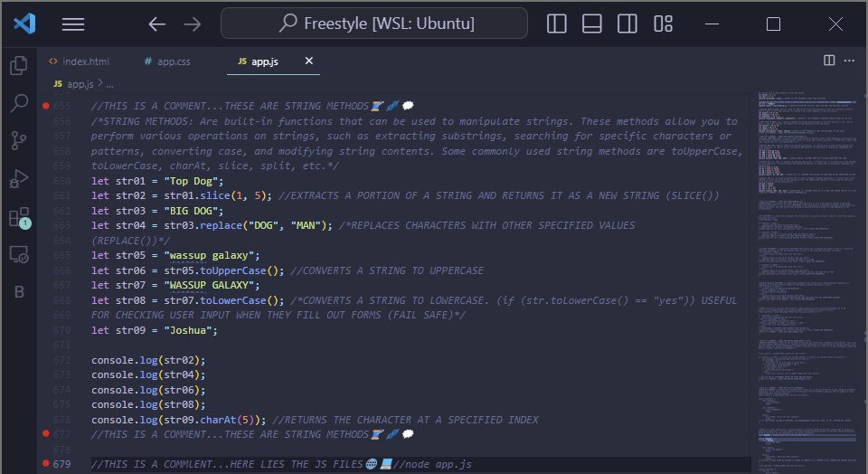Click the "Joshua" string on line 670
This screenshot has height=474, width=868.
[x=188, y=330]
